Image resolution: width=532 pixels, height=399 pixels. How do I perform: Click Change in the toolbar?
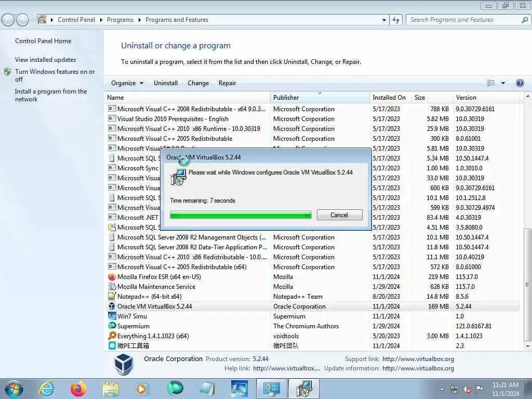(198, 83)
